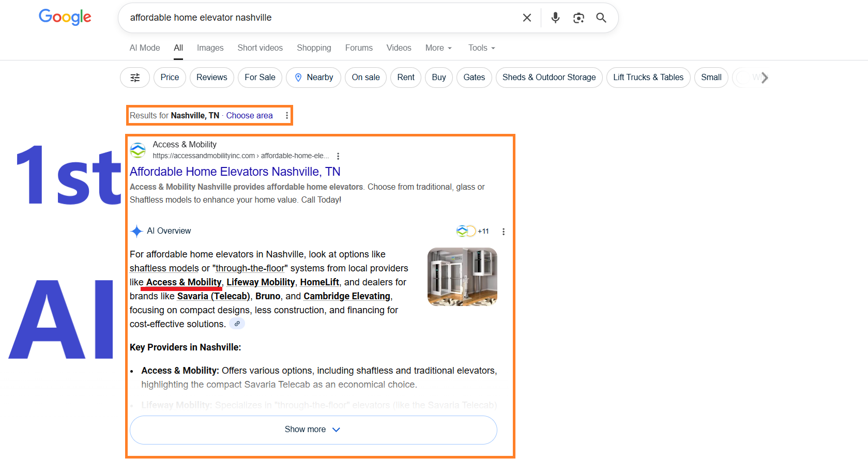Click the Access & Mobility site favicon
Image resolution: width=868 pixels, height=459 pixels.
click(138, 150)
